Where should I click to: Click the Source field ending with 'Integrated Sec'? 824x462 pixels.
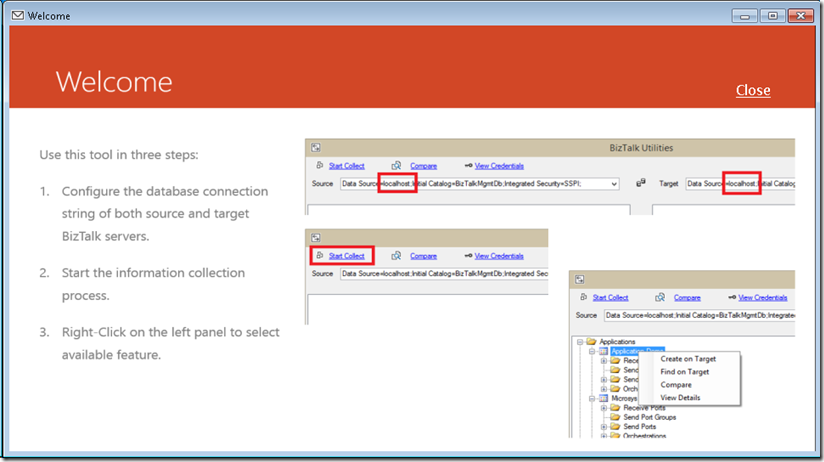click(444, 274)
